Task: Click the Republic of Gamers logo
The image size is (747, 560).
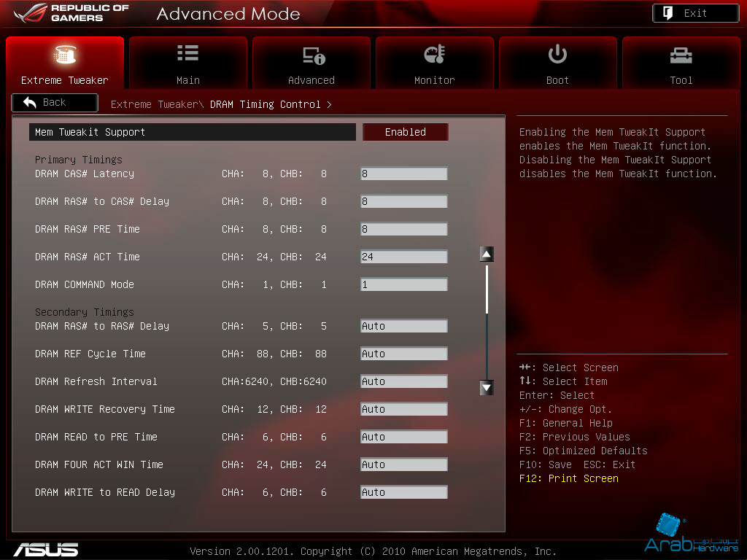Action: [71, 13]
